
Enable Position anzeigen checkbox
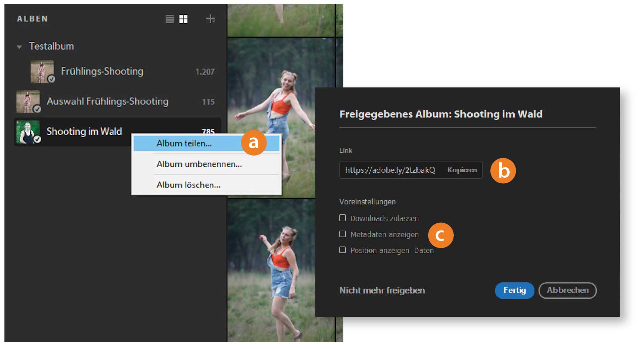click(x=343, y=250)
